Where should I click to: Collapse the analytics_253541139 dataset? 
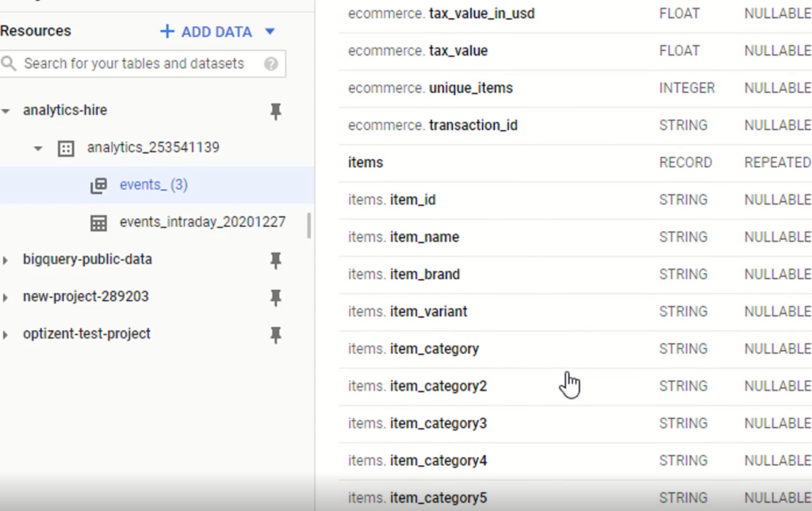(37, 148)
